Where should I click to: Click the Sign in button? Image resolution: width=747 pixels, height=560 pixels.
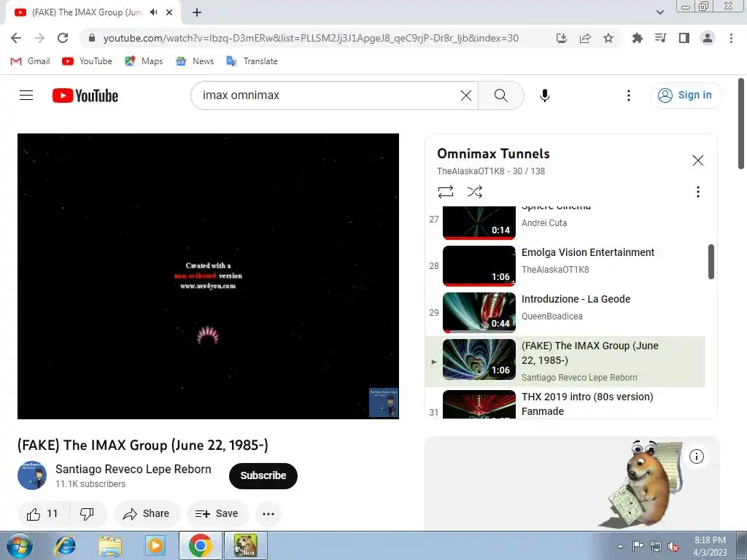pyautogui.click(x=686, y=96)
